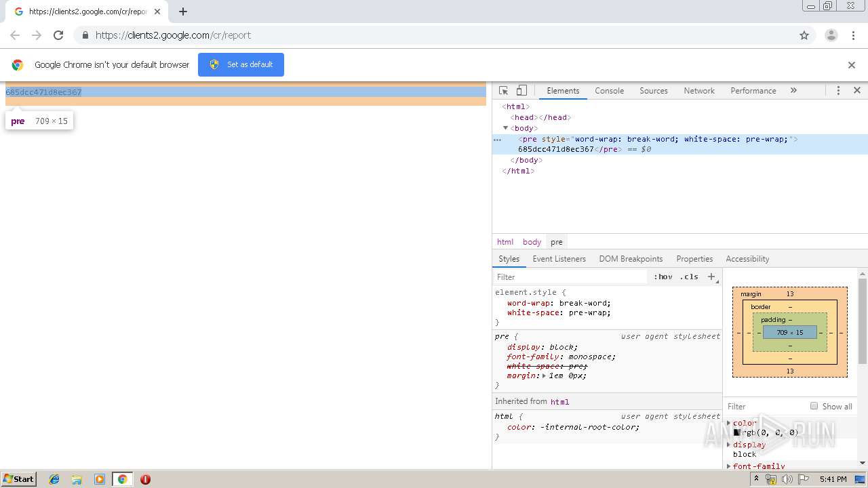This screenshot has width=868, height=488.
Task: Open the Performance tab
Action: pyautogui.click(x=753, y=91)
